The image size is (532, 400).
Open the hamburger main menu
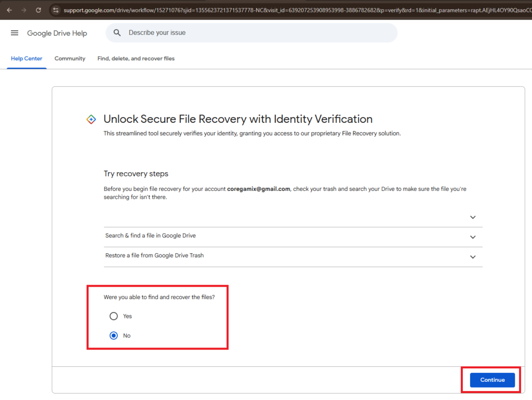tap(15, 33)
